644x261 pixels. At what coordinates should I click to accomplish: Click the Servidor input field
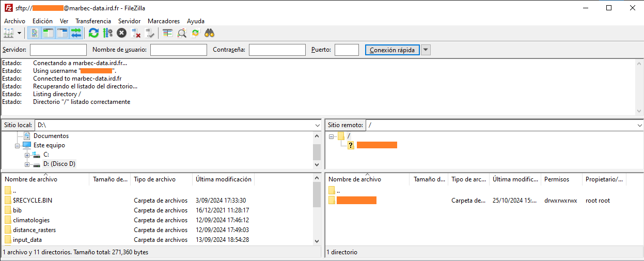58,50
